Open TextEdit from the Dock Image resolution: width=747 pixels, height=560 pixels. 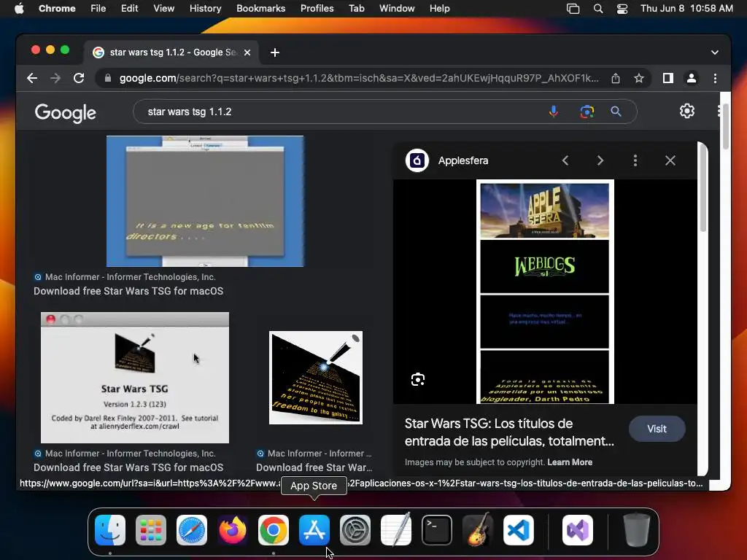[396, 530]
